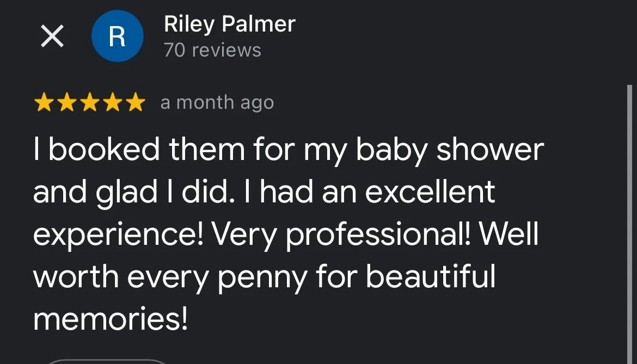The image size is (637, 364).
Task: Open the Riley Palmer reviewer profile name
Action: coord(230,24)
